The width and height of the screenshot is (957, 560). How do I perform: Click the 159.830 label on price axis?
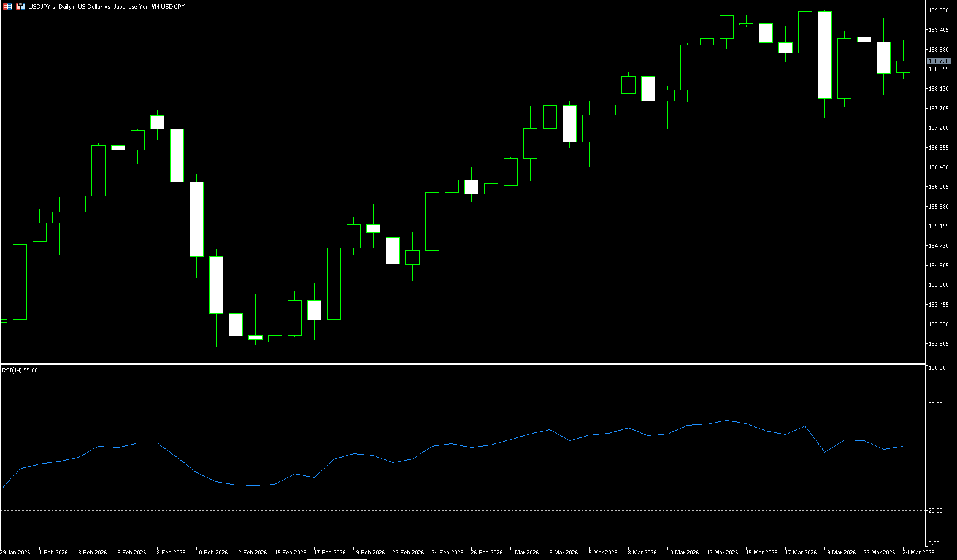939,10
